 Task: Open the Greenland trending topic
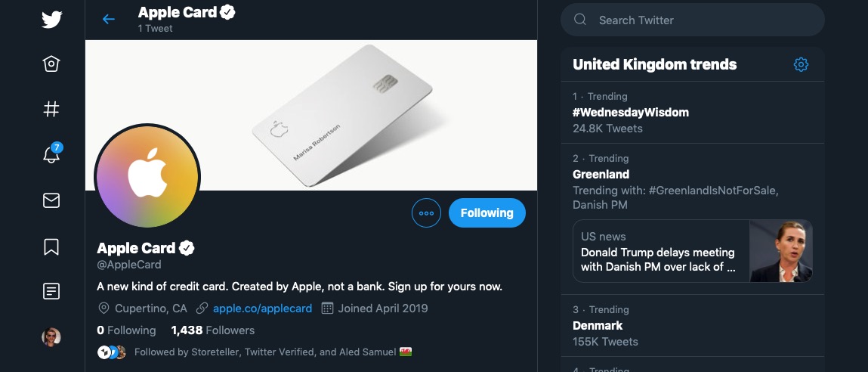click(x=601, y=174)
